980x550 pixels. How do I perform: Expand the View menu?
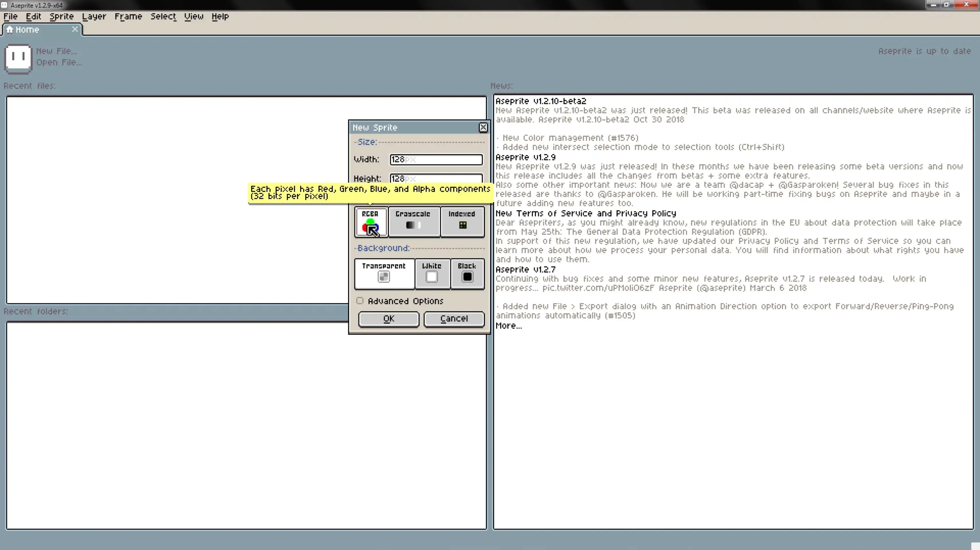193,16
